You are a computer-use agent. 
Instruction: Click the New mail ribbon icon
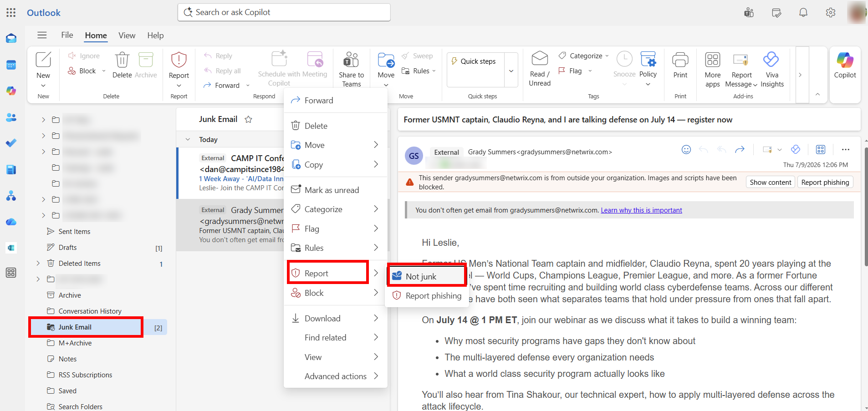point(43,60)
